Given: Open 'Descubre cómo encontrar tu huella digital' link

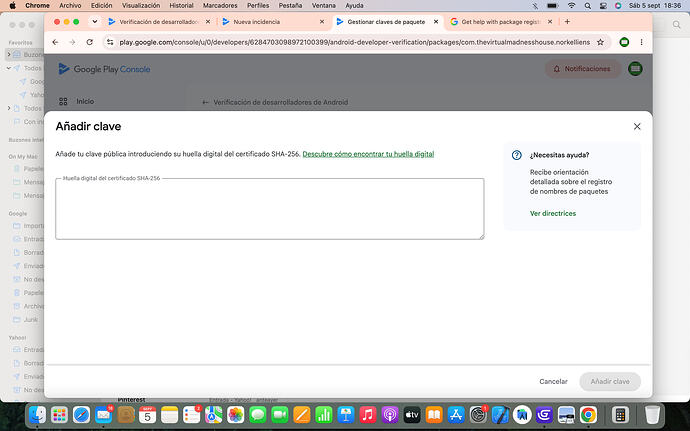Looking at the screenshot, I should [368, 154].
